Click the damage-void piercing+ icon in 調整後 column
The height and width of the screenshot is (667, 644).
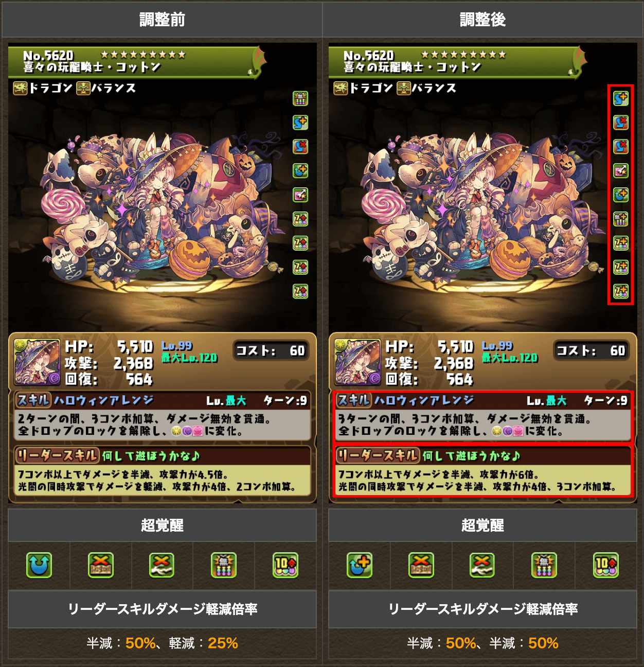[x=621, y=219]
